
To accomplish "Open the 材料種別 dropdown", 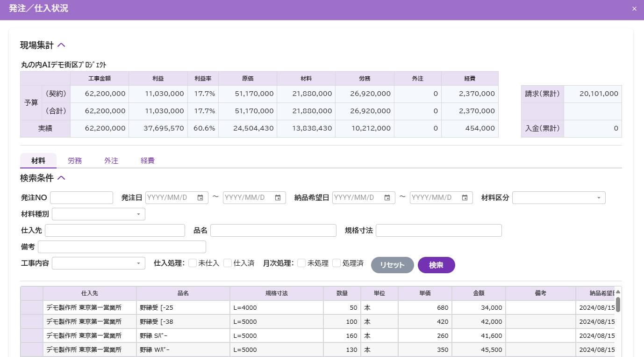I will click(99, 214).
